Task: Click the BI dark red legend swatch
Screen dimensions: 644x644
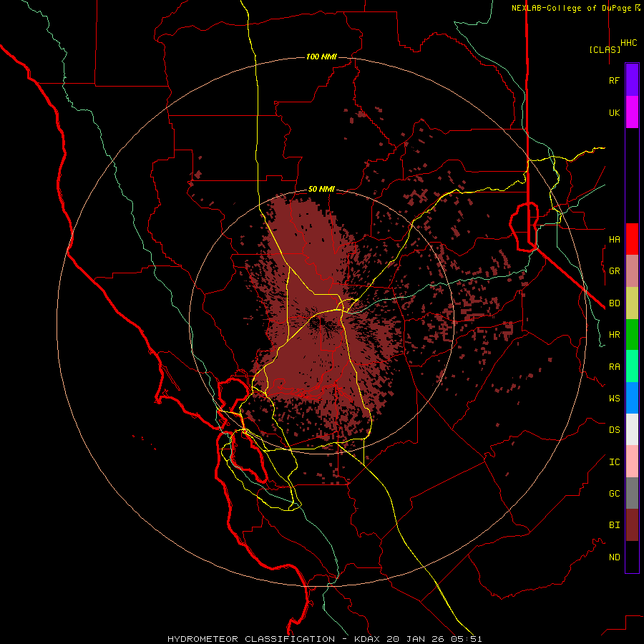Action: click(632, 525)
